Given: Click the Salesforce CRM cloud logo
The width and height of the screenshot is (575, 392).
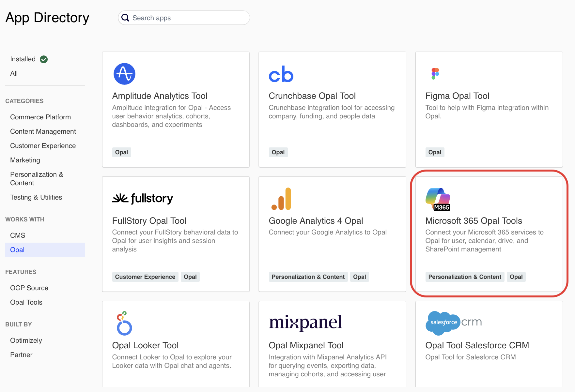Looking at the screenshot, I should 454,323.
